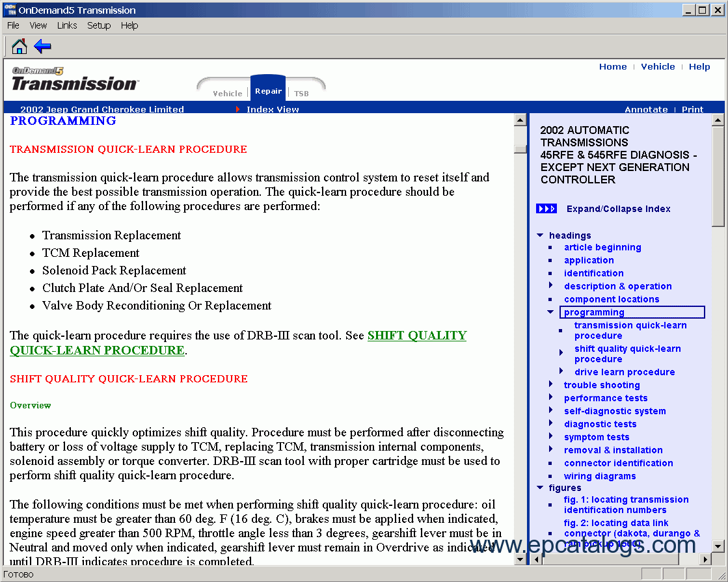Expand the diagnostic tests index entry
728x582 pixels.
[x=550, y=423]
